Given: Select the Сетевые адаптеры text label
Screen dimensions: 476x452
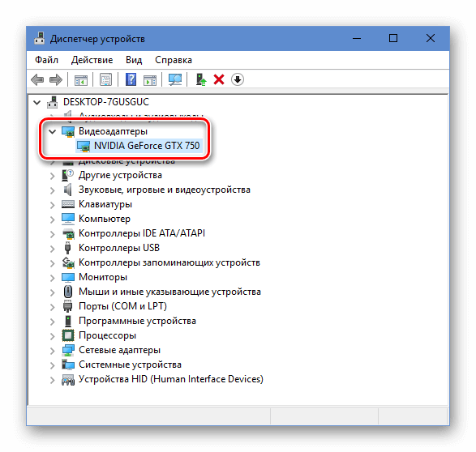Looking at the screenshot, I should coord(119,350).
